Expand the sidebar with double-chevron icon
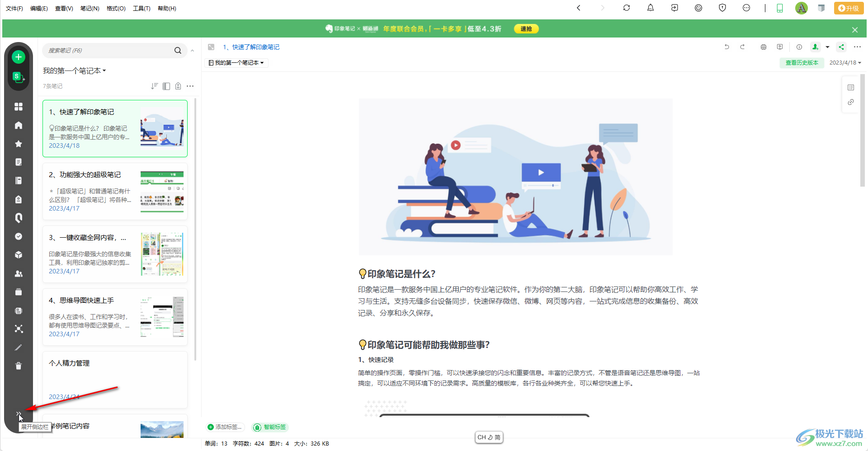This screenshot has width=868, height=451. coord(19,414)
